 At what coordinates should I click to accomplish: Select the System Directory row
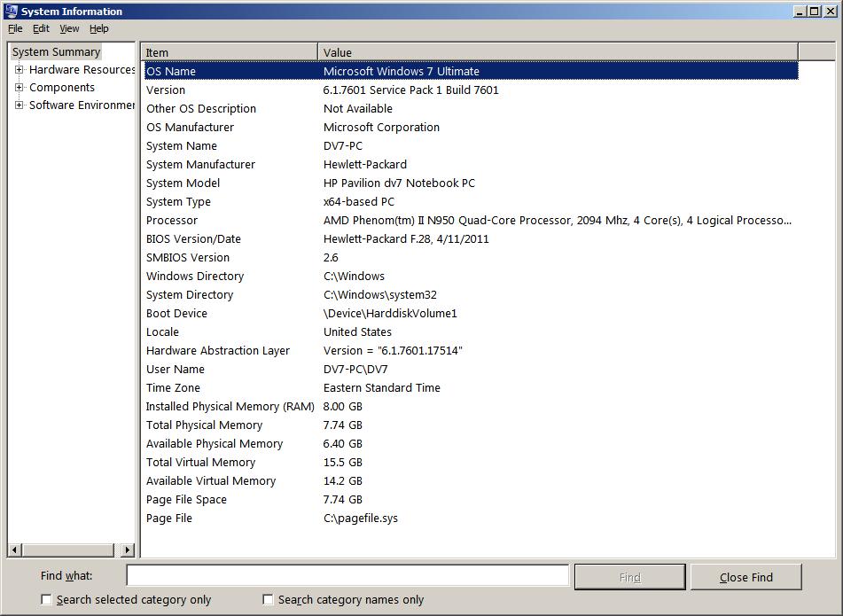(472, 295)
